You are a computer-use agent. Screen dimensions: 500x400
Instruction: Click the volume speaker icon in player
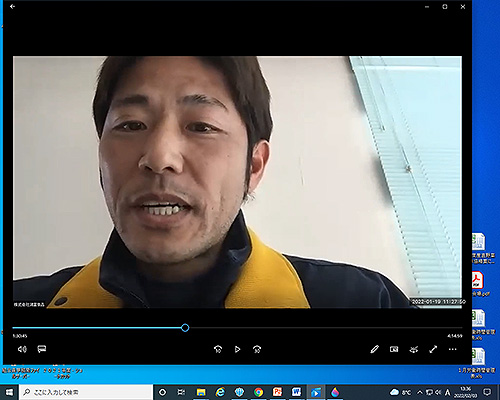22,349
